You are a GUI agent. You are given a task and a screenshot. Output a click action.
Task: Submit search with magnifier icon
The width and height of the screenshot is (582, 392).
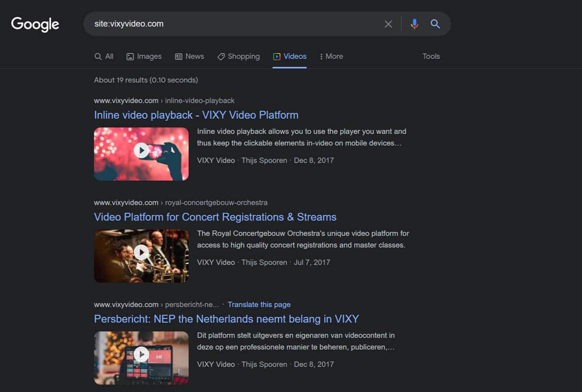point(435,24)
